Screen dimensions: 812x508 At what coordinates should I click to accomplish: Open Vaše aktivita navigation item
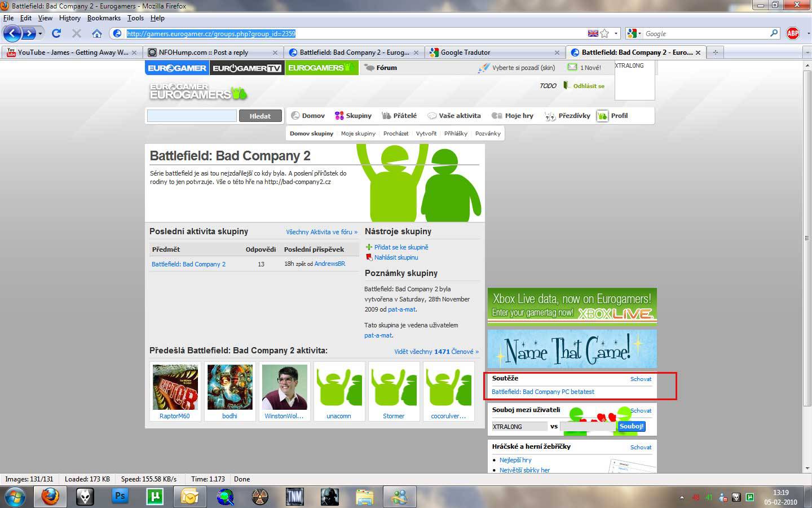(x=454, y=116)
